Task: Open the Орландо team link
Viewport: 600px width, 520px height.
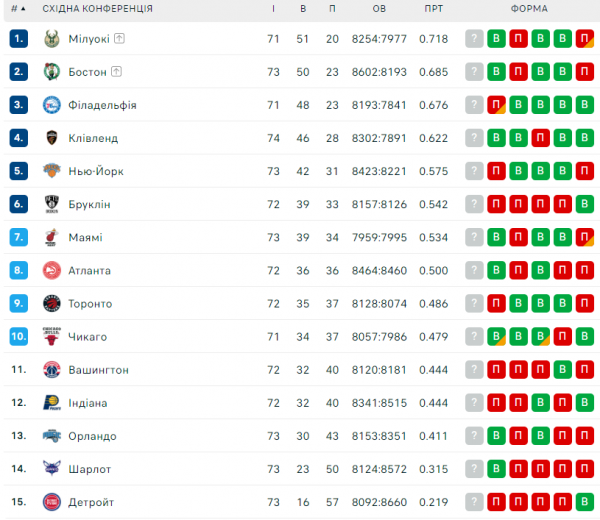Action: click(92, 436)
